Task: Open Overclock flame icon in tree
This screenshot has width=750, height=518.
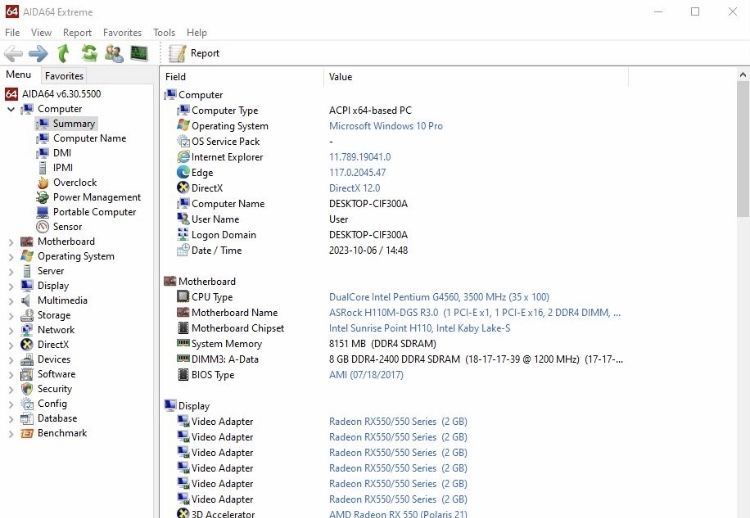Action: point(43,183)
